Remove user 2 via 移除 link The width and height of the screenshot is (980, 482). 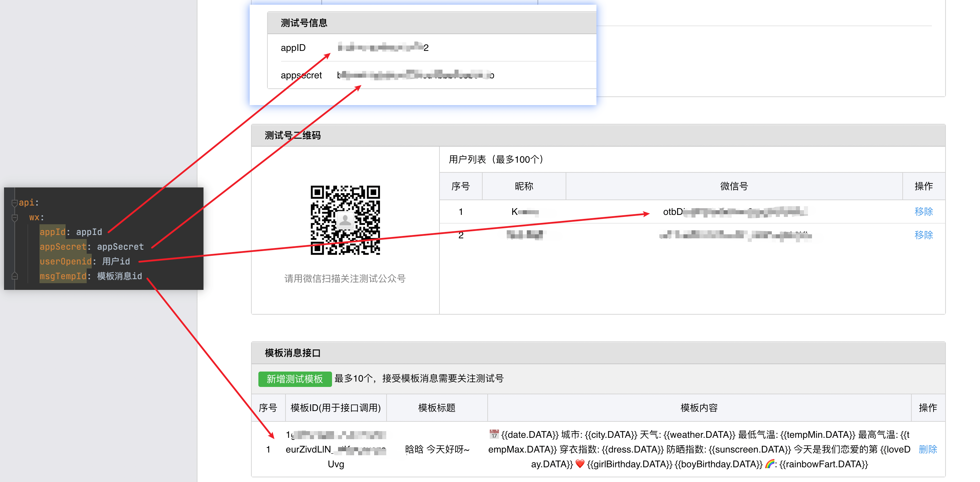[x=923, y=235]
